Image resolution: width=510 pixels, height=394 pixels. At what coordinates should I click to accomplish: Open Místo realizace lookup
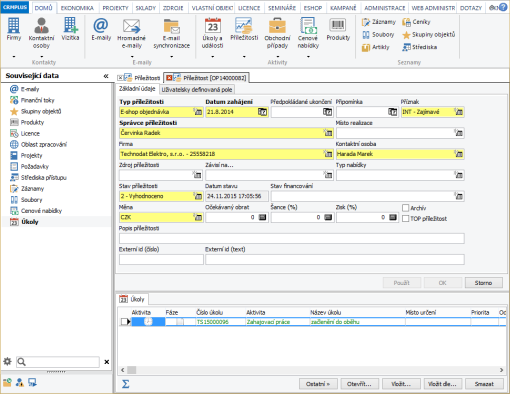pos(459,133)
